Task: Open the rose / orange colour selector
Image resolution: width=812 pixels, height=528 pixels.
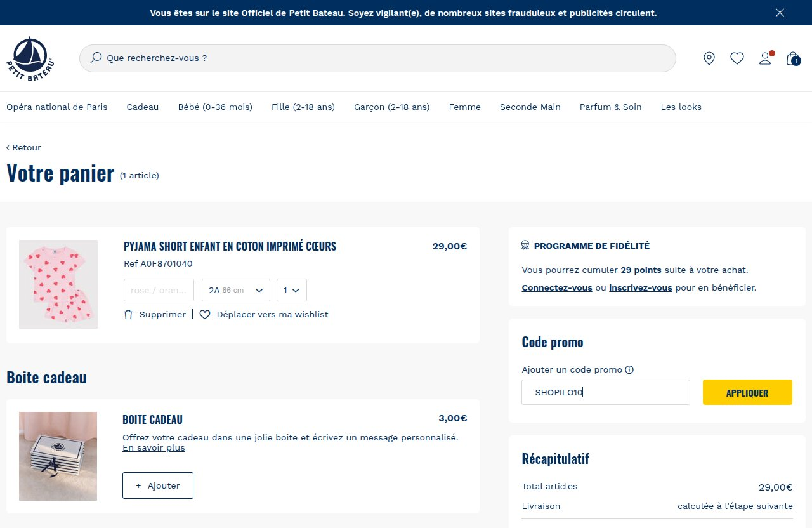Action: pos(159,290)
